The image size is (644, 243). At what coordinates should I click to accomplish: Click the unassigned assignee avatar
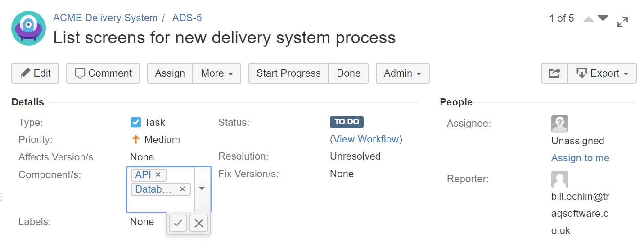tap(559, 124)
